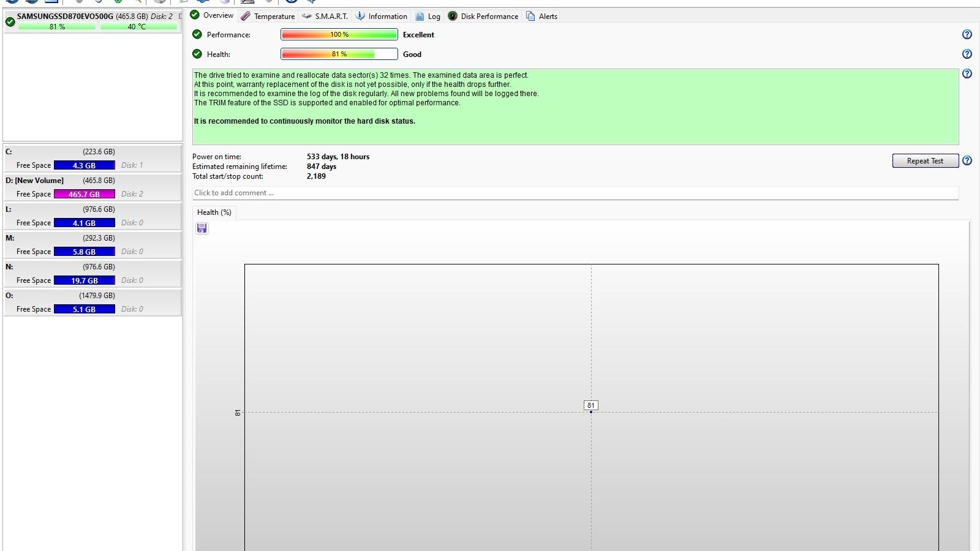The height and width of the screenshot is (551, 980).
Task: Select the L: partition entry
Action: (92, 216)
